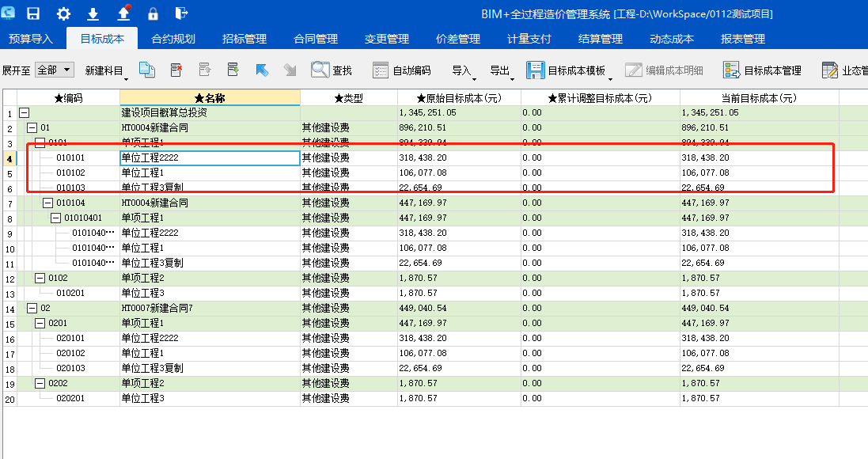Click the 查找 magnifier search button
868x459 pixels.
(332, 70)
